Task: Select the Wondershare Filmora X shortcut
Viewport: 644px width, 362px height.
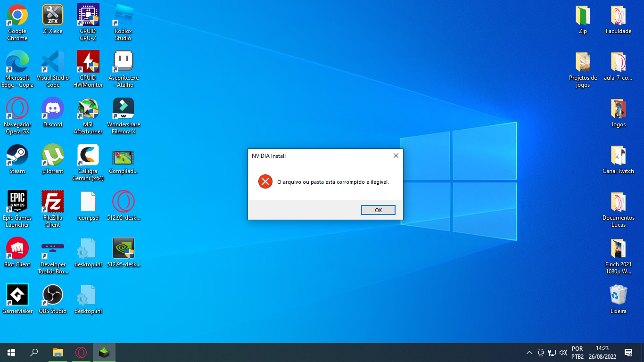Action: pyautogui.click(x=124, y=116)
